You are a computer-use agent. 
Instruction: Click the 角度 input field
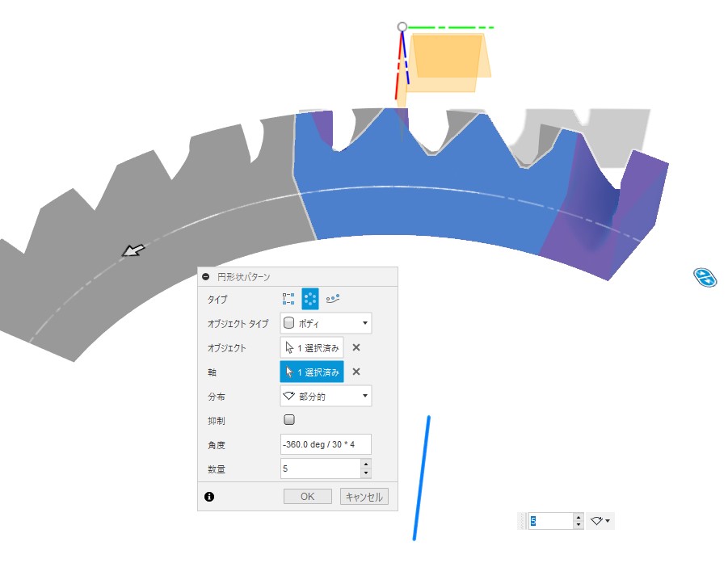coord(326,444)
